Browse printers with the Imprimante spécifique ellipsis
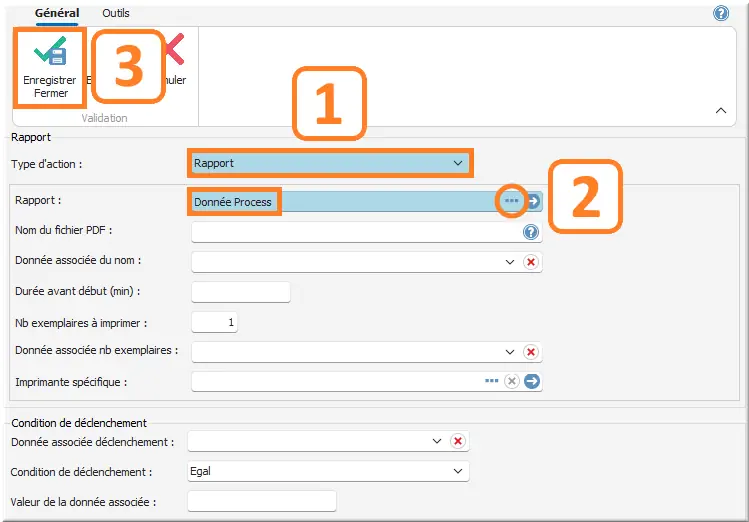 coord(491,381)
